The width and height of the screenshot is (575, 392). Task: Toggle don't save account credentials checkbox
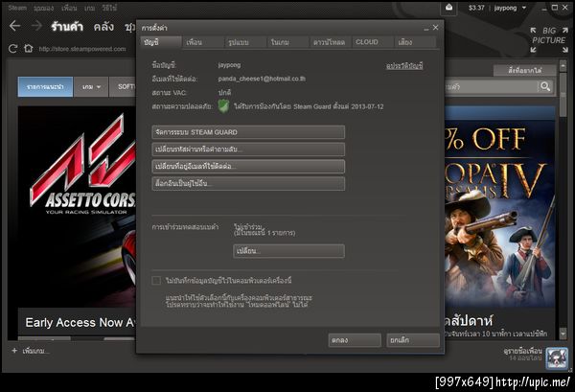click(156, 281)
